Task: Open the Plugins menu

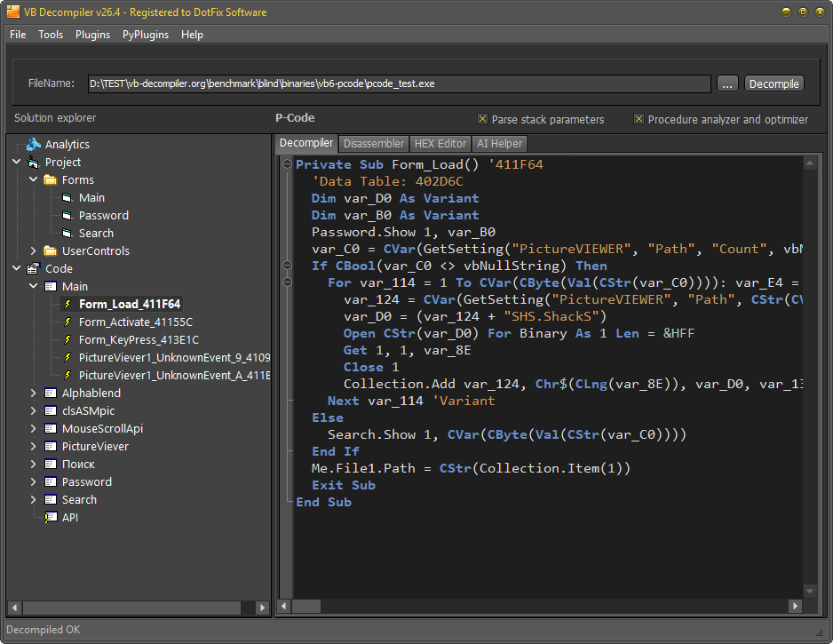Action: tap(92, 35)
